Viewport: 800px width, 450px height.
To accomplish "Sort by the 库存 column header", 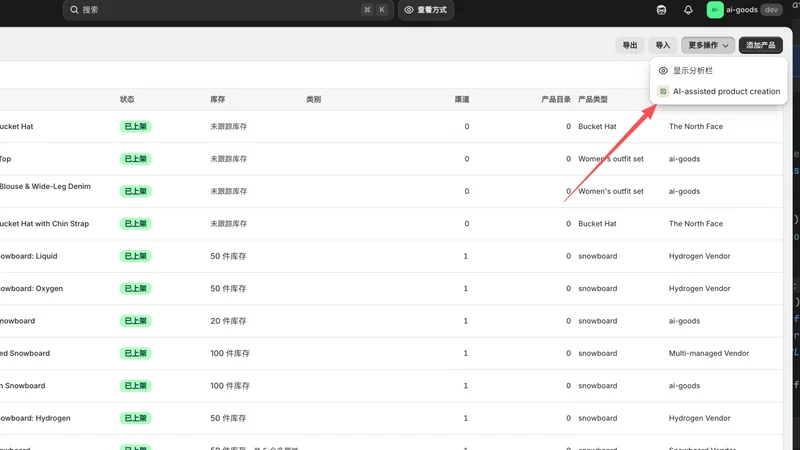I will tap(217, 99).
